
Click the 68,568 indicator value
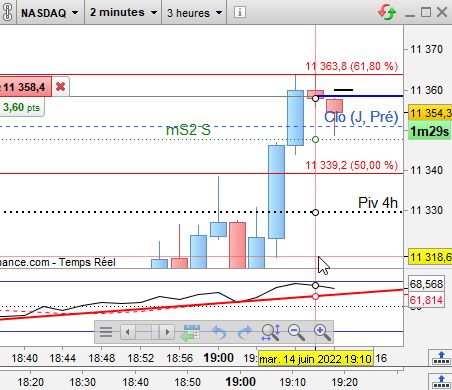(x=426, y=284)
